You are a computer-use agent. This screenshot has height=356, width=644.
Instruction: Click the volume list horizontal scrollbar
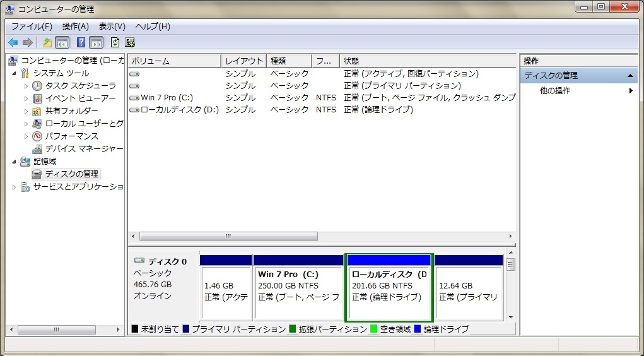(x=322, y=236)
